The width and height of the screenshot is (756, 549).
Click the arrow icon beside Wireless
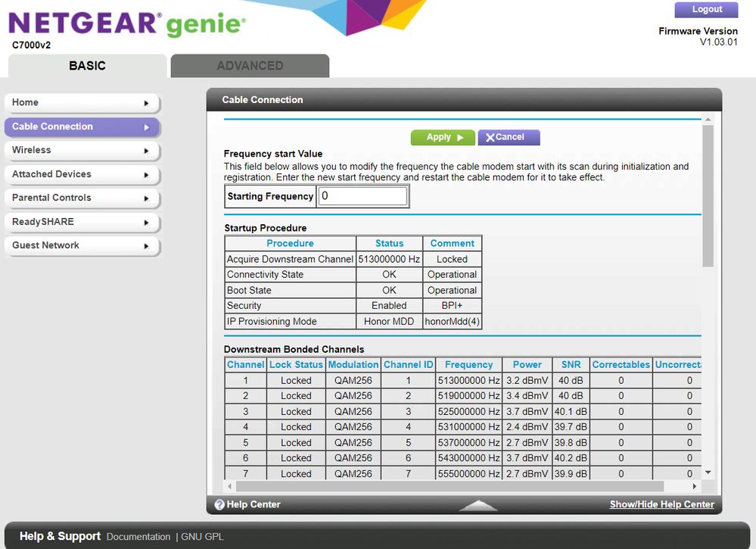click(x=146, y=151)
